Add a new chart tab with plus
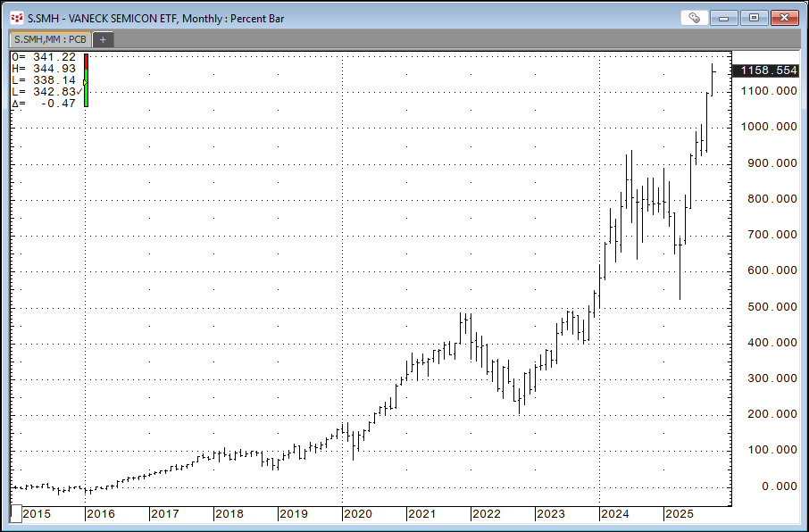Screen dimensions: 809x532 pyautogui.click(x=103, y=39)
